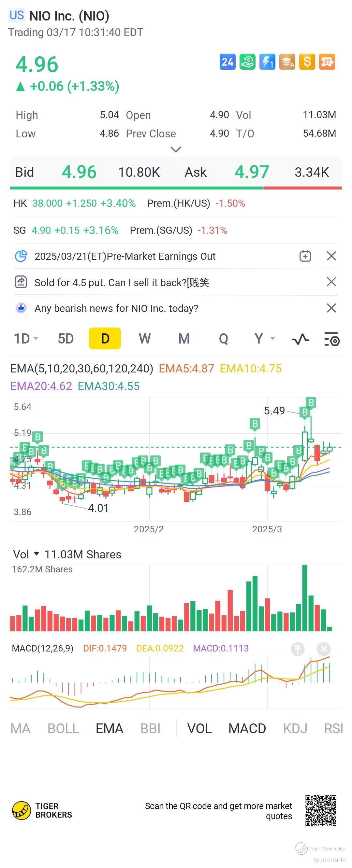Image resolution: width=352 pixels, height=868 pixels.
Task: Tap the EMA30:4.55 value
Action: (x=109, y=386)
